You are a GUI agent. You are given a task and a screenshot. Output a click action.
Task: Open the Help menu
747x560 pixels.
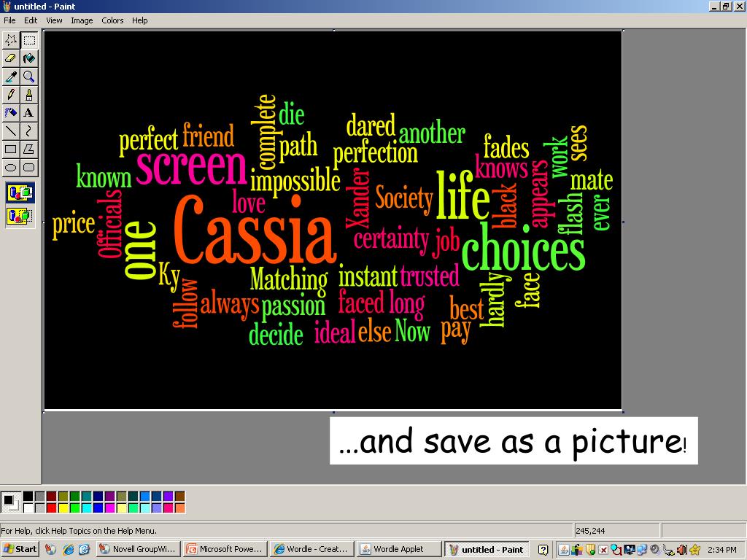[139, 20]
